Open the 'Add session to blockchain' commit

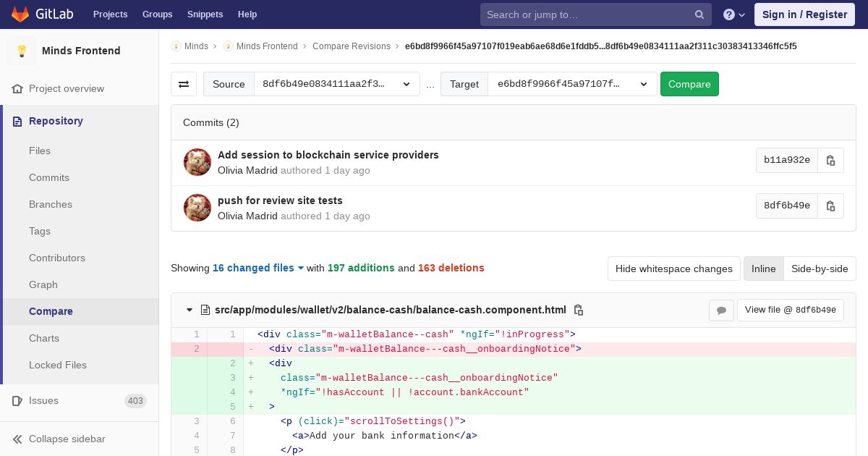328,155
